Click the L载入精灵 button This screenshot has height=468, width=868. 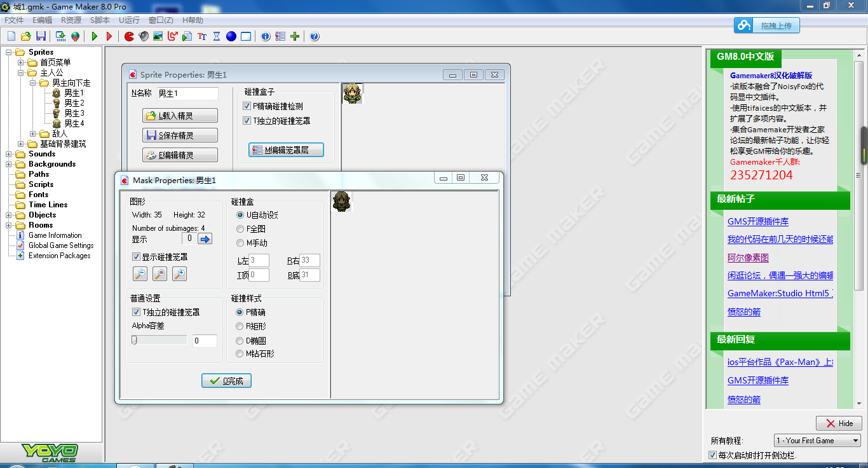[180, 116]
